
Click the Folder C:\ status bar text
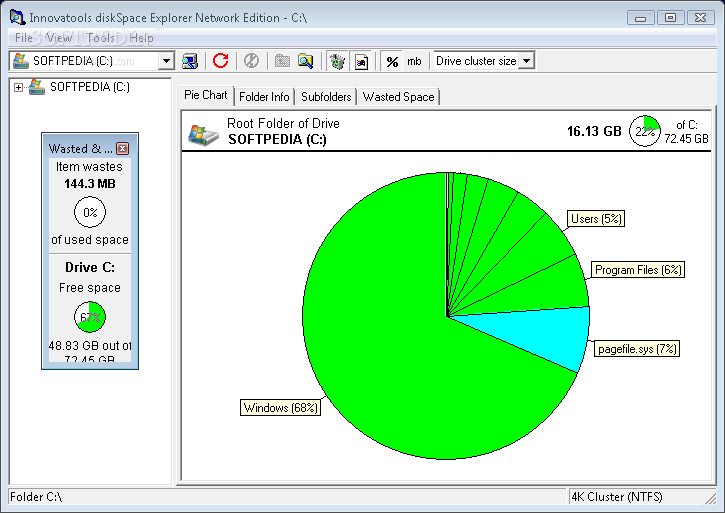[x=36, y=497]
